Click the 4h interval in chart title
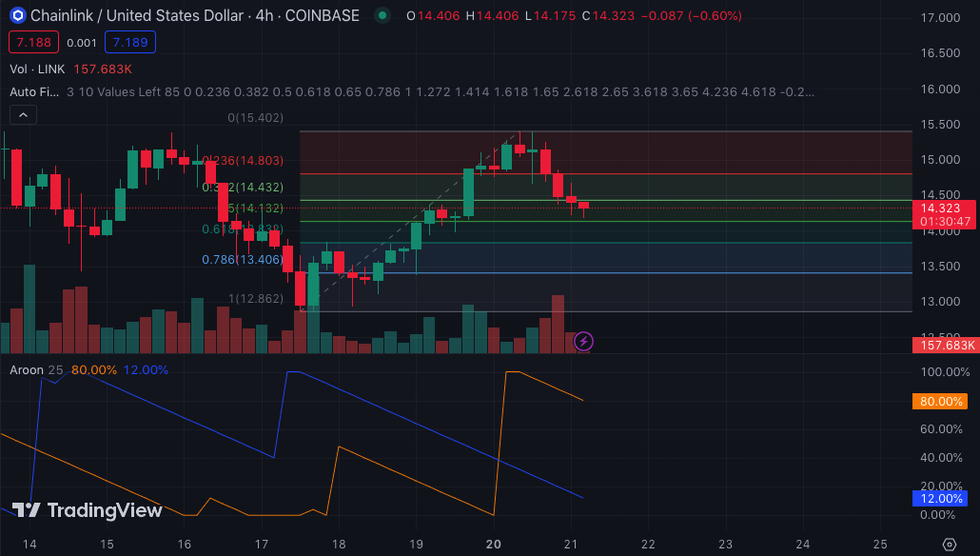Viewport: 980px width, 556px height. tap(265, 15)
